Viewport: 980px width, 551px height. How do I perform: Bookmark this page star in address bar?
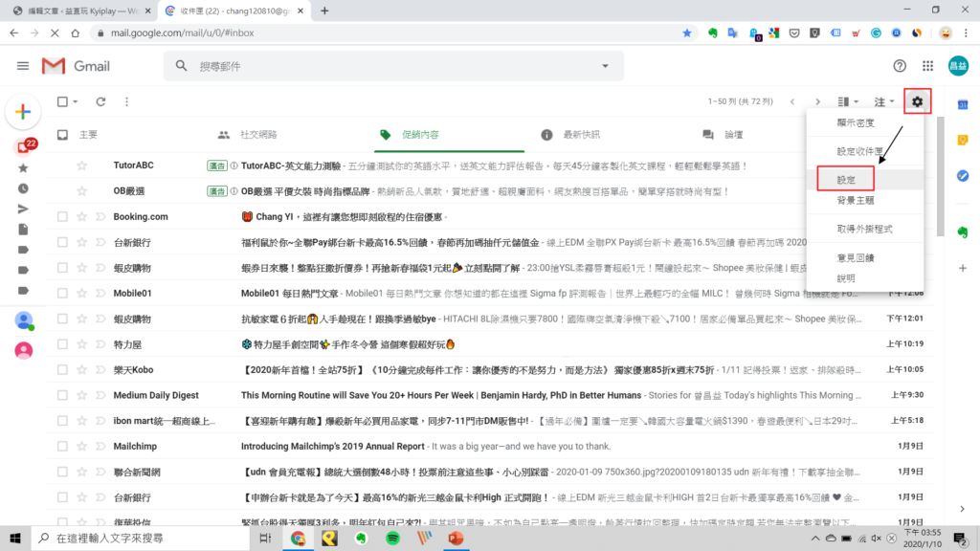[x=687, y=33]
